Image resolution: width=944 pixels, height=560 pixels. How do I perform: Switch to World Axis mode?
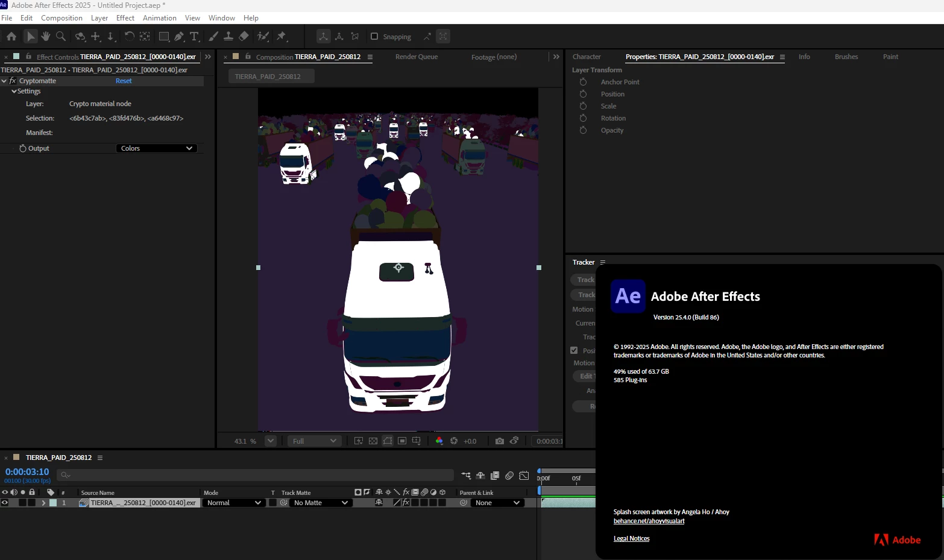coord(339,37)
